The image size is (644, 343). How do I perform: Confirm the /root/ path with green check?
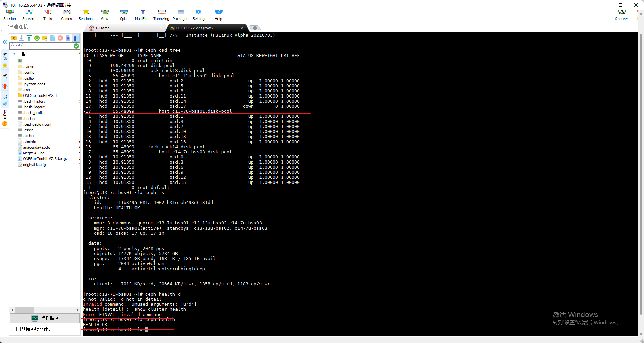click(x=76, y=46)
